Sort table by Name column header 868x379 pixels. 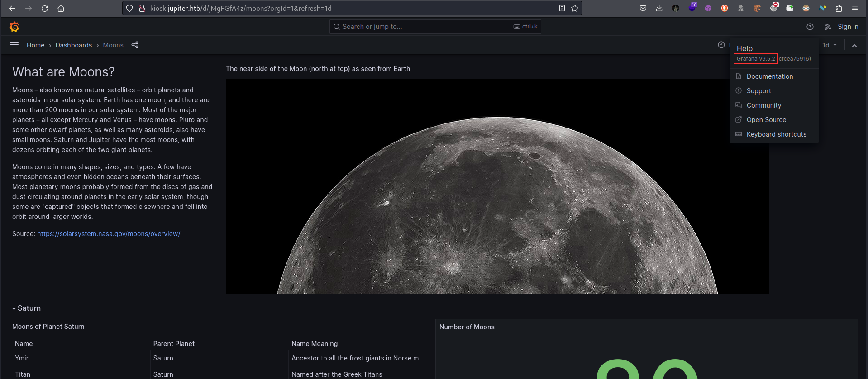24,344
